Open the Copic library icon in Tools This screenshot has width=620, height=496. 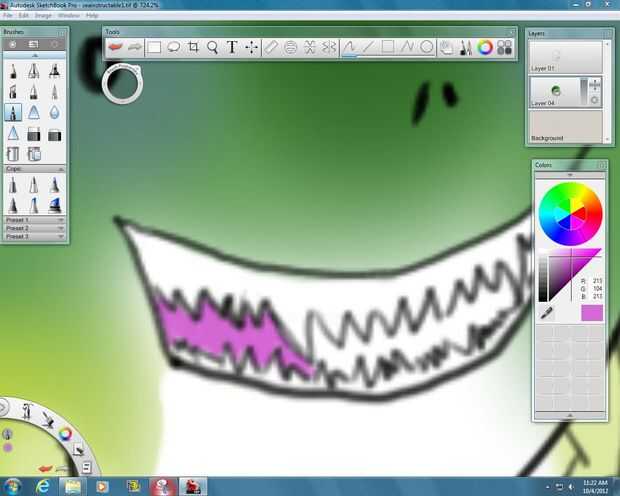click(x=505, y=47)
